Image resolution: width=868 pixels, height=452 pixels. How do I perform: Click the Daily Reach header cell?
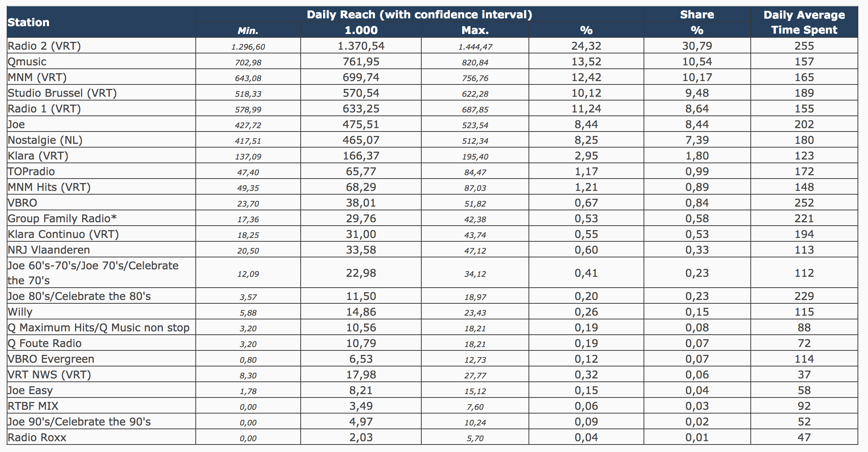pos(419,15)
